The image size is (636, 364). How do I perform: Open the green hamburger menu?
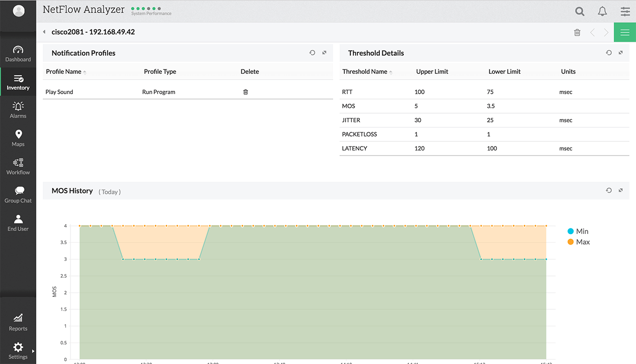[x=625, y=32]
